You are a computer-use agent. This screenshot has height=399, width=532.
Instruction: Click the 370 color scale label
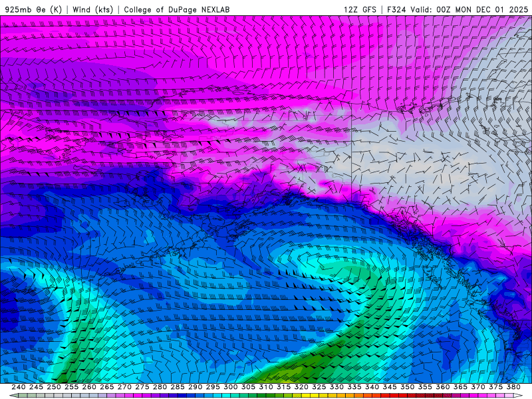(x=478, y=387)
